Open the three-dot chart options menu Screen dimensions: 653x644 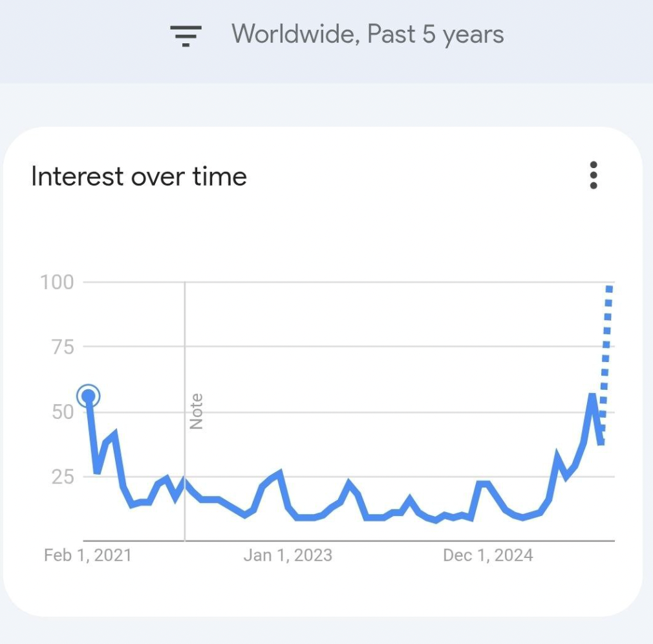[x=594, y=175]
